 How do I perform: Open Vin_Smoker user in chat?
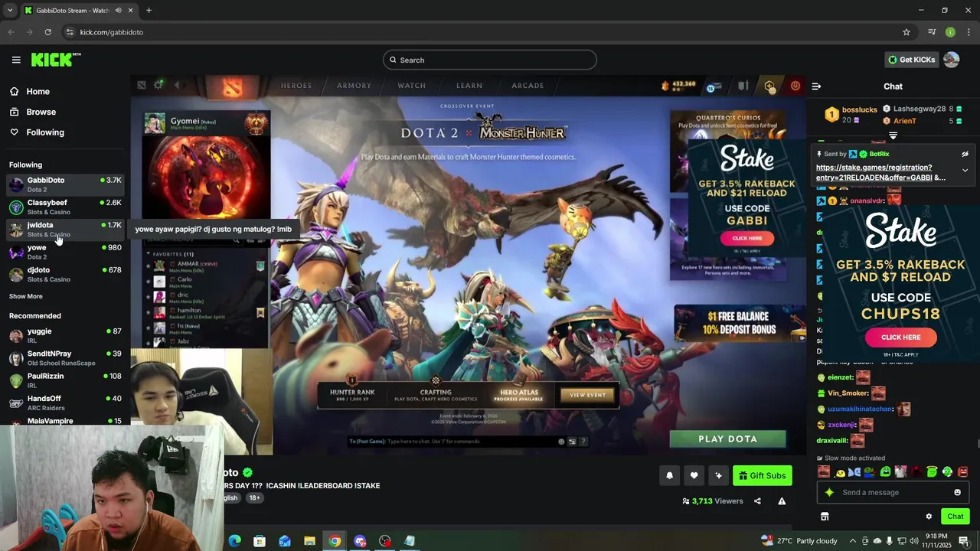pos(848,393)
